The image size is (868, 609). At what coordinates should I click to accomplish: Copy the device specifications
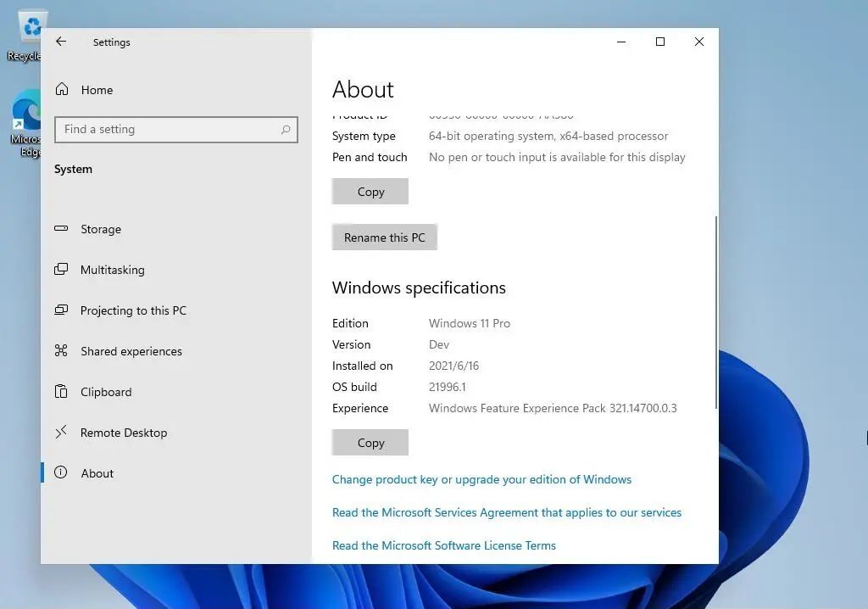pos(370,191)
